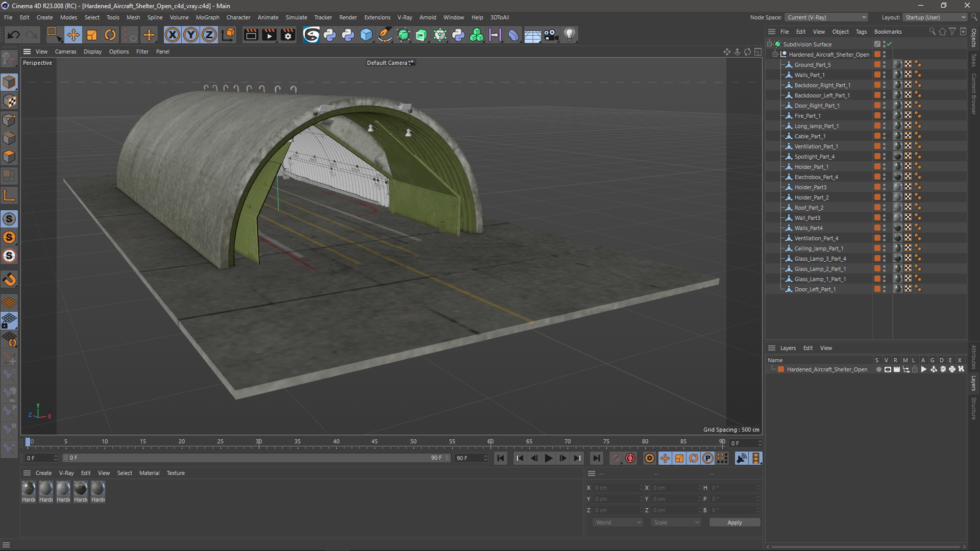Viewport: 980px width, 551px height.
Task: Enable the Axis mode icon
Action: tap(9, 196)
